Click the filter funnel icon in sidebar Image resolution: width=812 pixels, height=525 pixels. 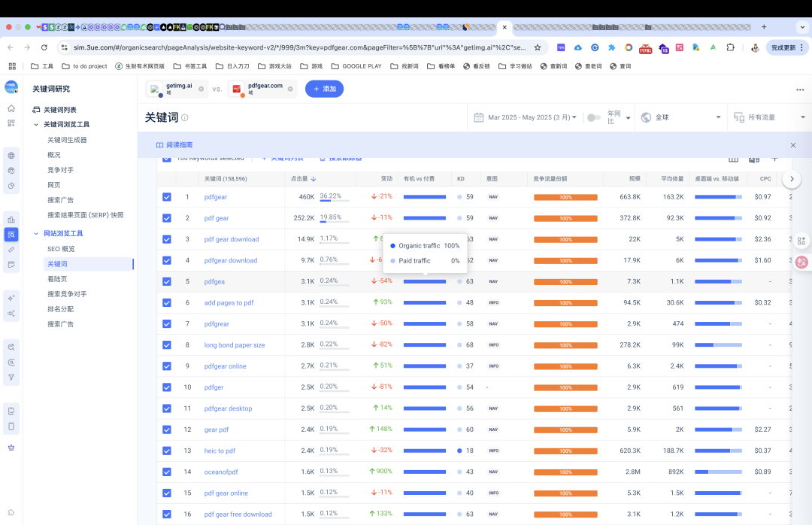tap(11, 378)
